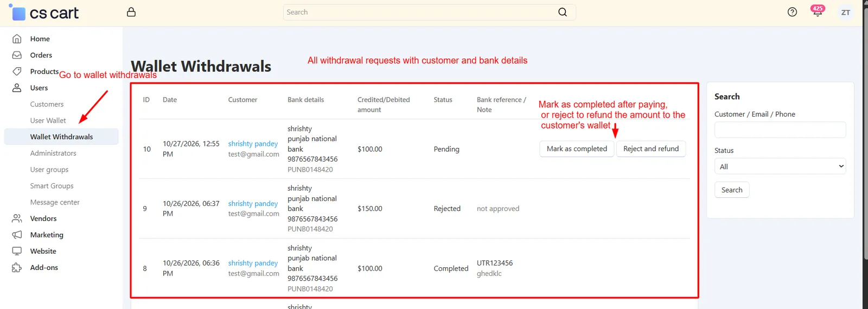Click Reject and refund button

[x=651, y=149]
